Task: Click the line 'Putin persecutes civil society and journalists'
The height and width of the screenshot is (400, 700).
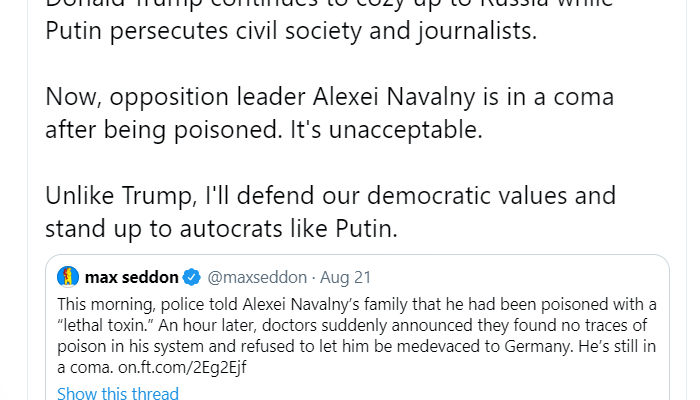Action: [291, 31]
